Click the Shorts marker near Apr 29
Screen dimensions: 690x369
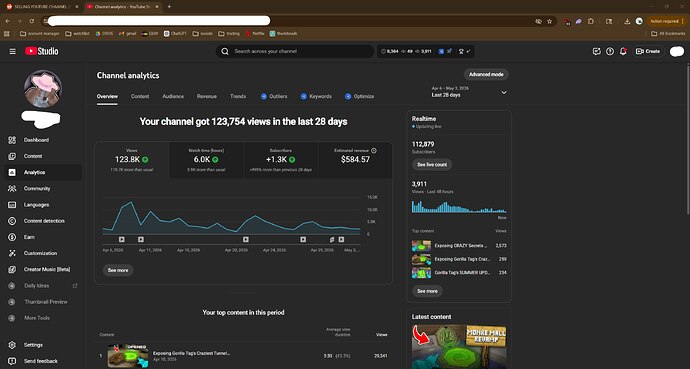coord(332,239)
